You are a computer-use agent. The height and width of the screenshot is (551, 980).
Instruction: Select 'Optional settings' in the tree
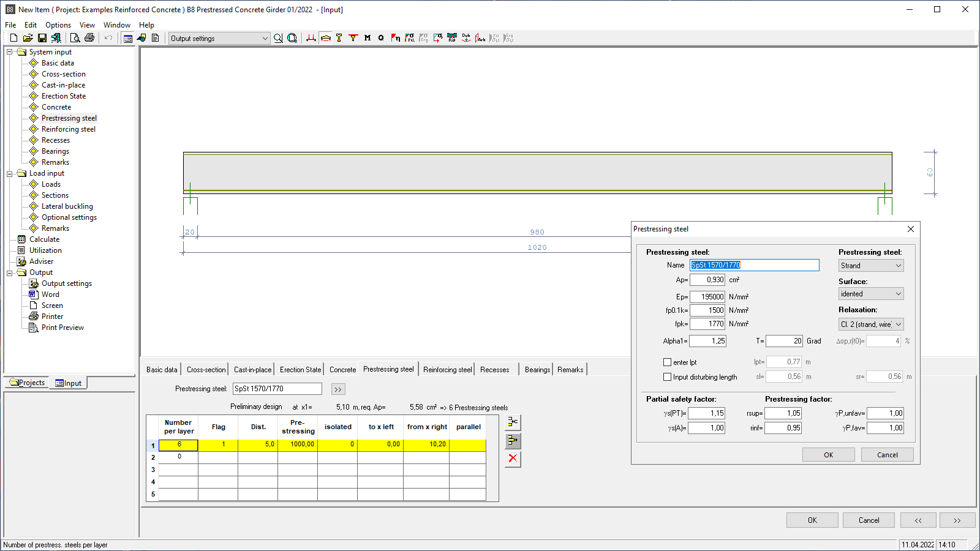click(x=69, y=217)
